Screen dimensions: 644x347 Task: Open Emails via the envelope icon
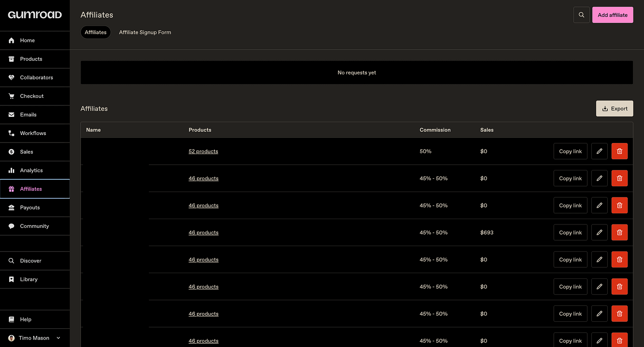[11, 115]
